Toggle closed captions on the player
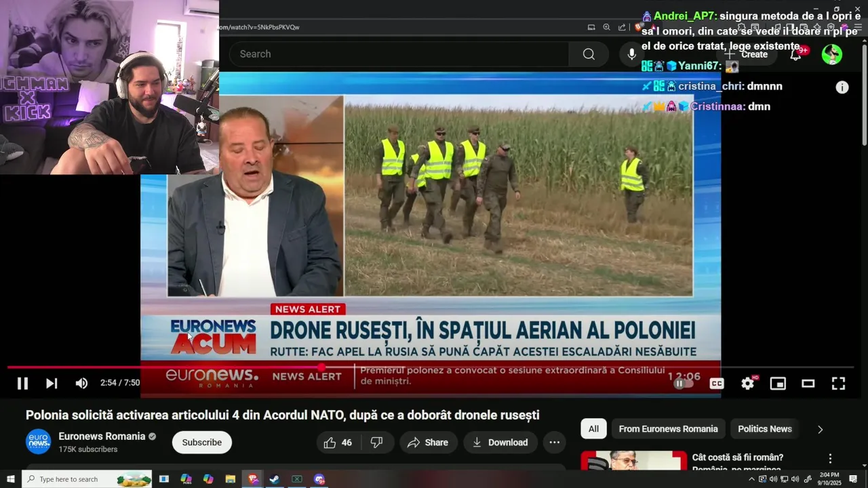This screenshot has width=868, height=488. (x=717, y=384)
